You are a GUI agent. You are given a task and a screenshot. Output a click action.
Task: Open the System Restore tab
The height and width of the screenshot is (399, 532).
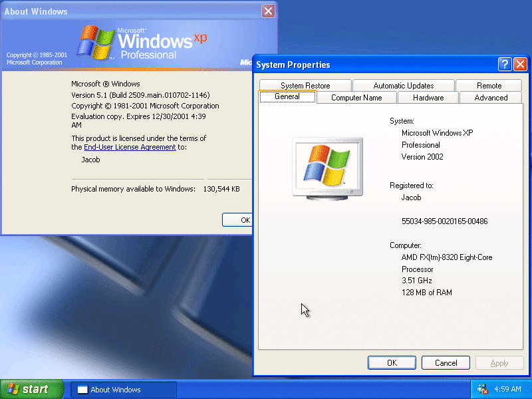[305, 86]
